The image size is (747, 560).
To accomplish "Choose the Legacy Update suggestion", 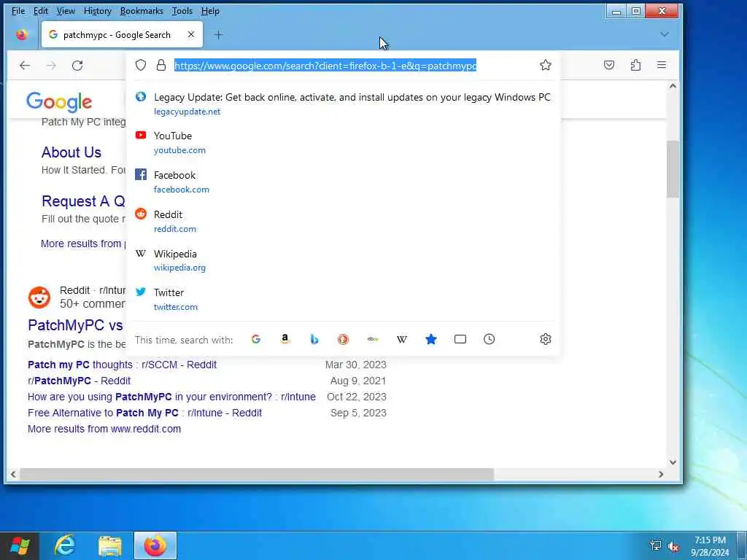I will [343, 104].
